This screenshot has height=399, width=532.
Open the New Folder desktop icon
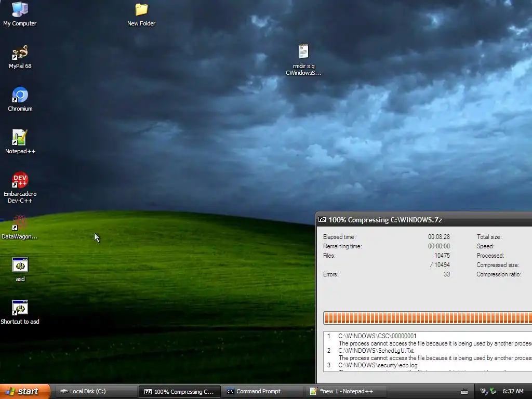click(141, 14)
